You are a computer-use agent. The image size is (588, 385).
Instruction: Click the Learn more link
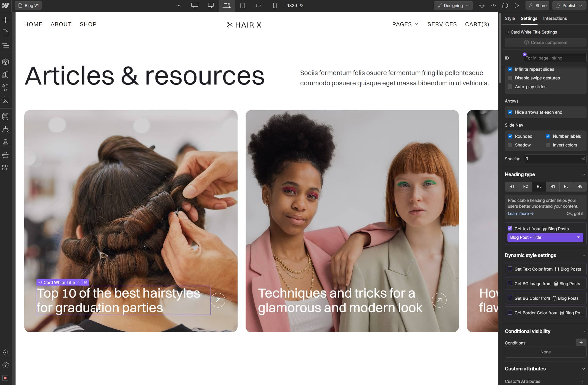coord(520,214)
